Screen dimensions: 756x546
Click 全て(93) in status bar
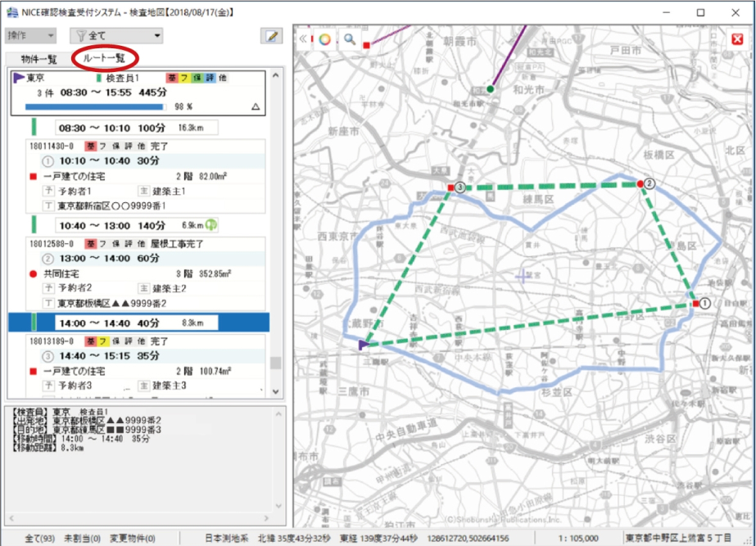pos(39,539)
